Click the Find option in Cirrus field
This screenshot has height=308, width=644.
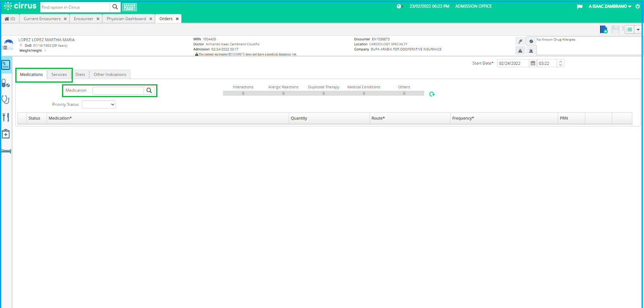[75, 7]
